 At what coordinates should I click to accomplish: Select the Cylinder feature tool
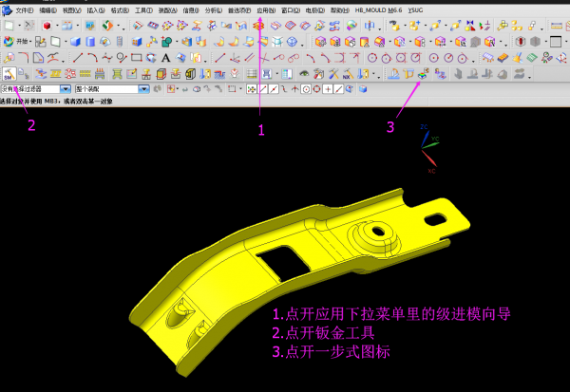click(90, 42)
